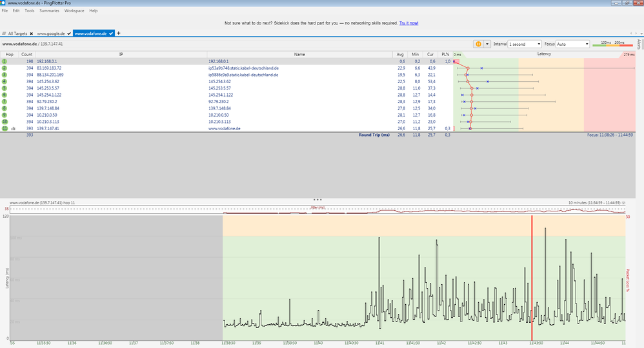
Task: Open the Tools menu
Action: [x=30, y=11]
